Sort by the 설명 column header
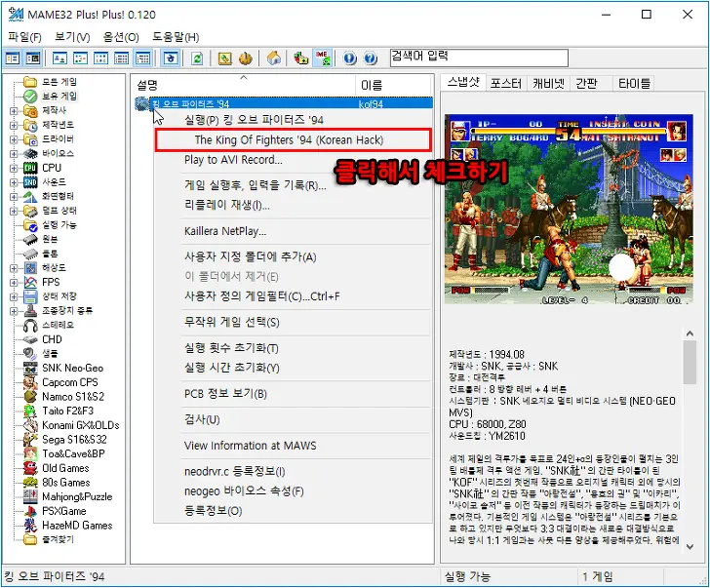Viewport: 710px width, 588px height. click(x=243, y=85)
